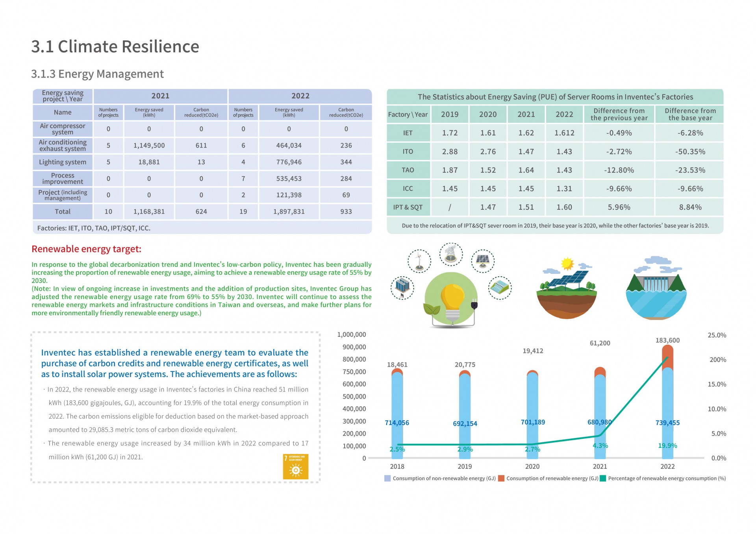Click the ITO factory row label
756x534 pixels.
(x=408, y=152)
